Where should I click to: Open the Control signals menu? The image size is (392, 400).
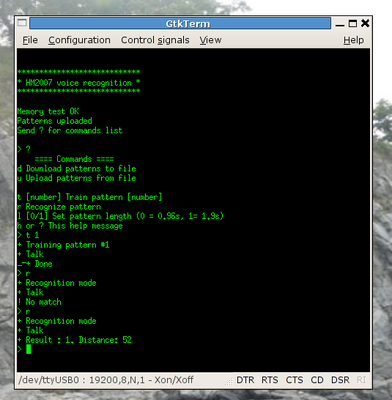(x=155, y=40)
